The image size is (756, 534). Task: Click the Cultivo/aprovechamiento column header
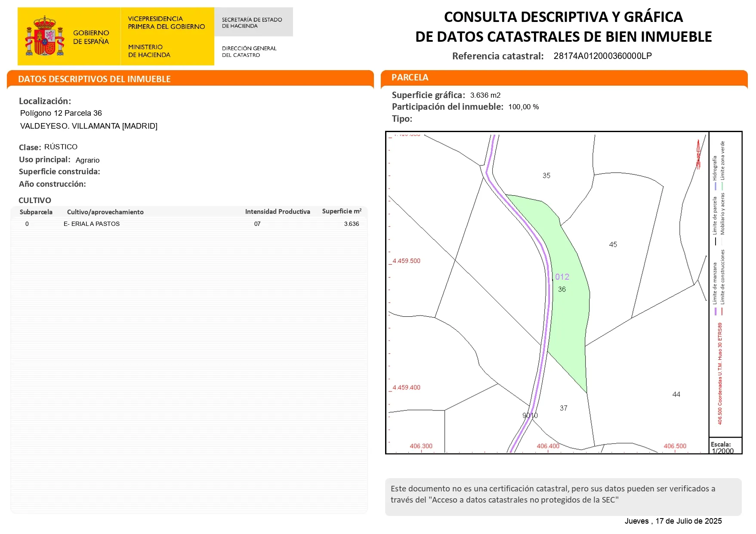(x=105, y=212)
